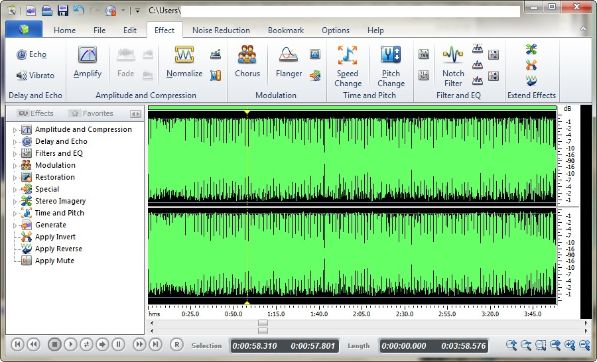Click the orange-blue icon below Normalize's side icon
Image resolution: width=597 pixels, height=362 pixels.
tap(215, 75)
